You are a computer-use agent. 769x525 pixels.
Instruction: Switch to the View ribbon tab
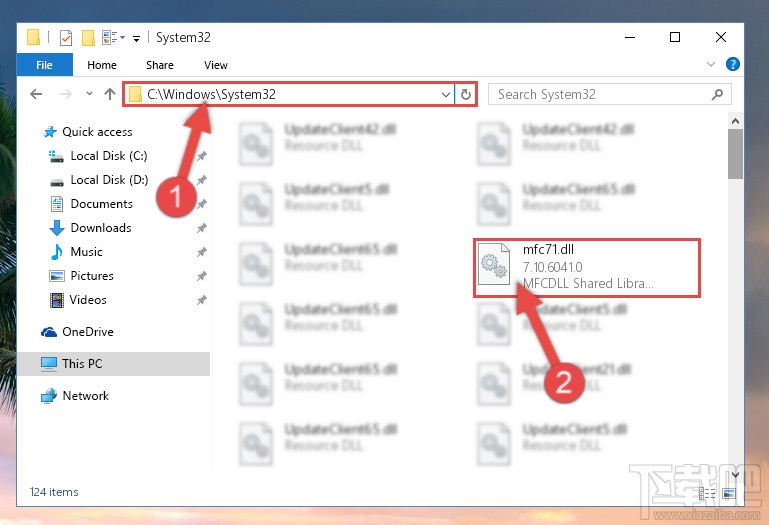pos(216,65)
